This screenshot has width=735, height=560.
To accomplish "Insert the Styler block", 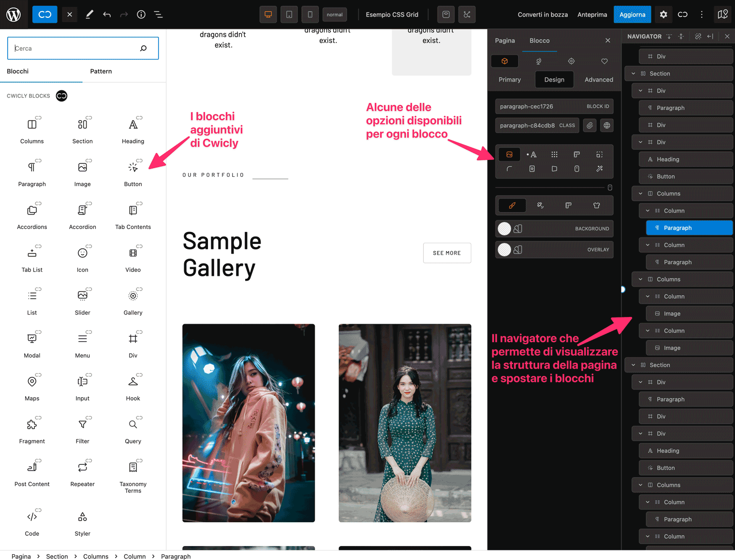I will [83, 523].
